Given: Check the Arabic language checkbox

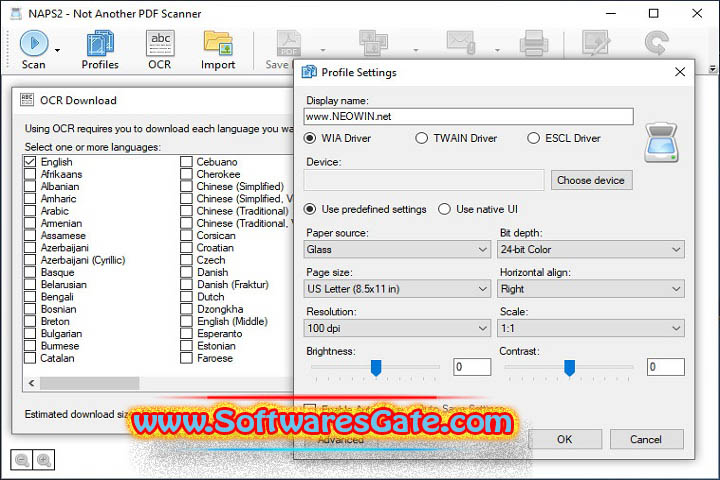Looking at the screenshot, I should click(30, 211).
